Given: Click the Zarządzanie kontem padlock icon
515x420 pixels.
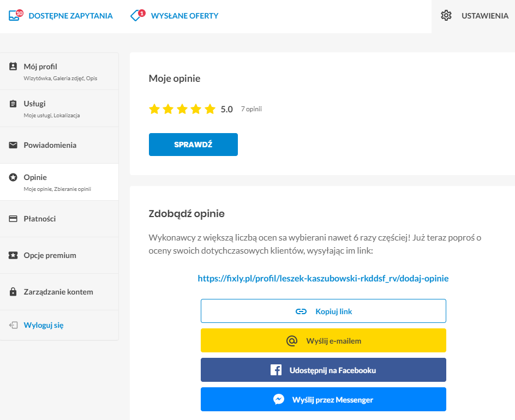Looking at the screenshot, I should pos(13,292).
